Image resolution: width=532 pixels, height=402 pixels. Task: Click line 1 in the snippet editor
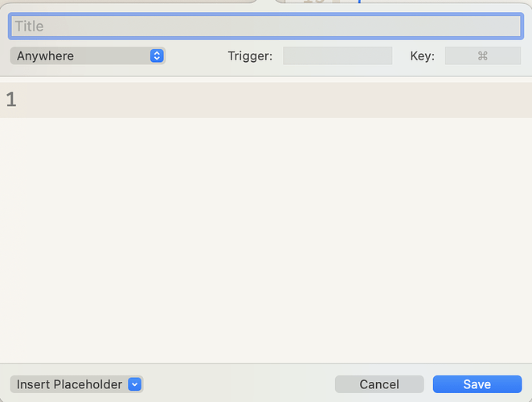click(x=266, y=100)
